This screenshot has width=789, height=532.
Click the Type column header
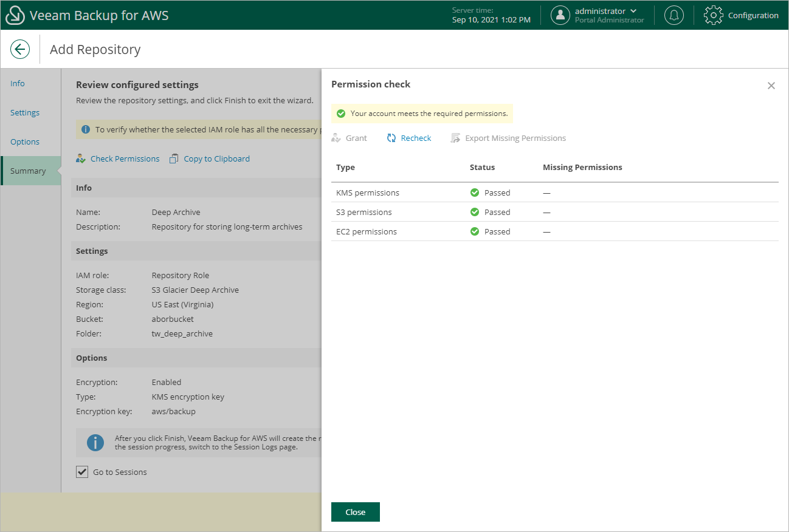345,167
